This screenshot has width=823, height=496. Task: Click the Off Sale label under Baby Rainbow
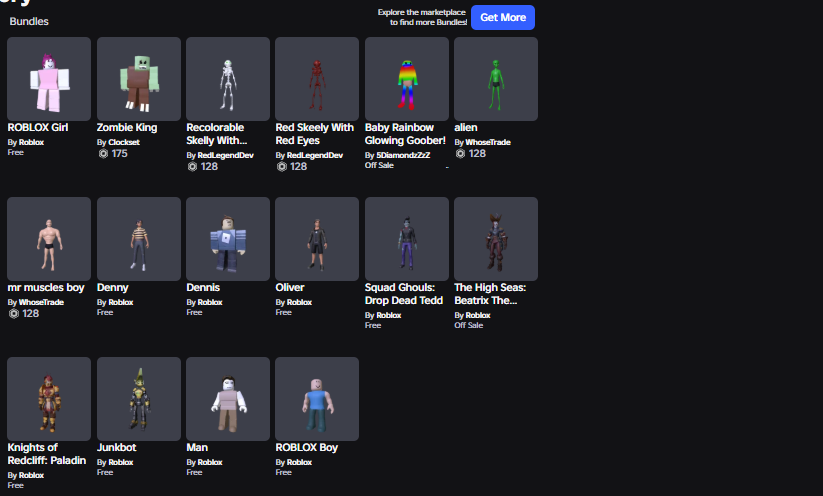[379, 165]
